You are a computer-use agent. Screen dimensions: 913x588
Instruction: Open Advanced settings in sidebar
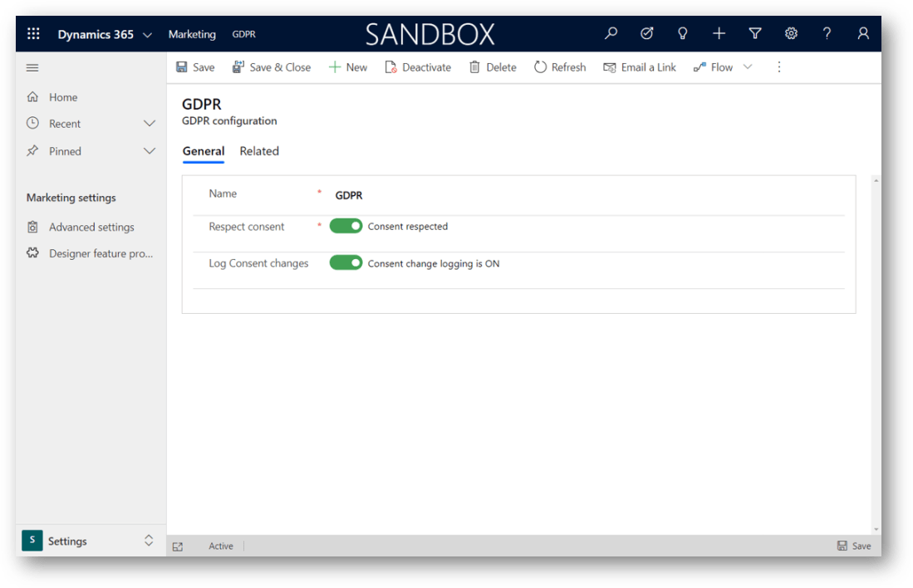pos(91,227)
